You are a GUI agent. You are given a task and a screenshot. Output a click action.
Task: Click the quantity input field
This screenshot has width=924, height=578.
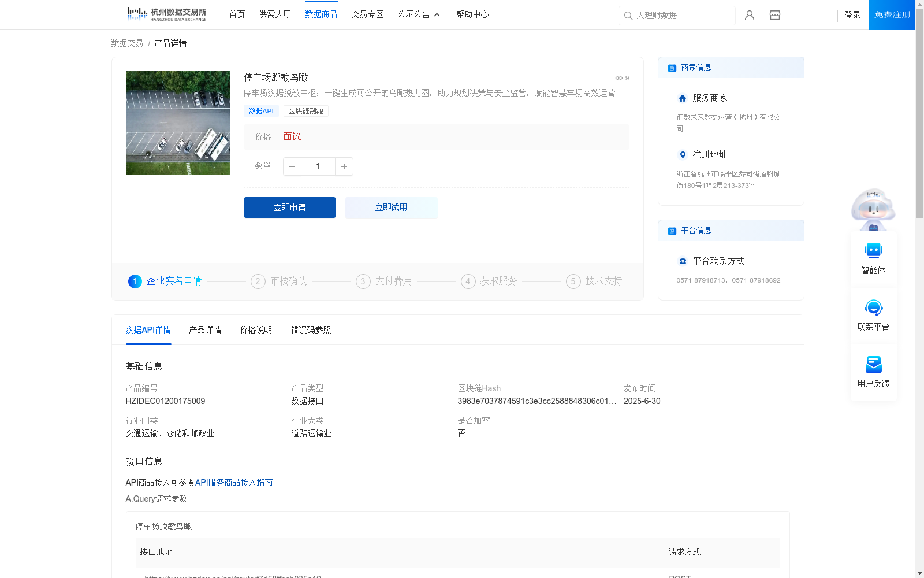(318, 166)
